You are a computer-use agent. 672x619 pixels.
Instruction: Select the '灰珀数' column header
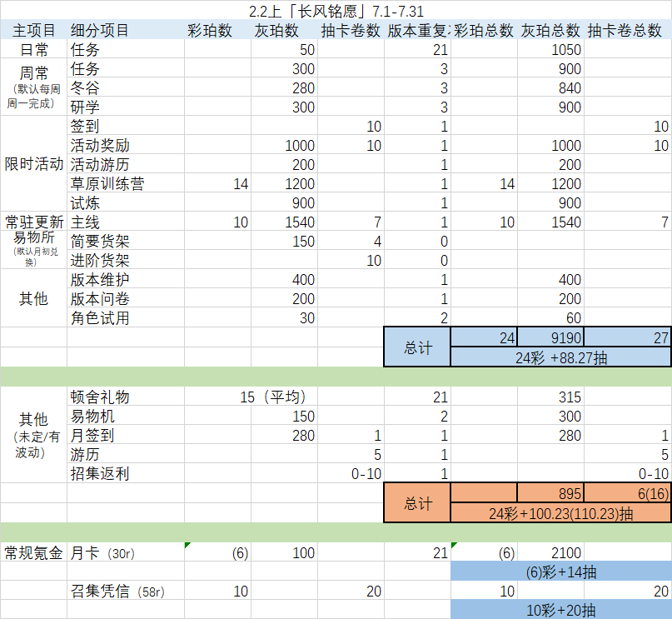pos(284,30)
